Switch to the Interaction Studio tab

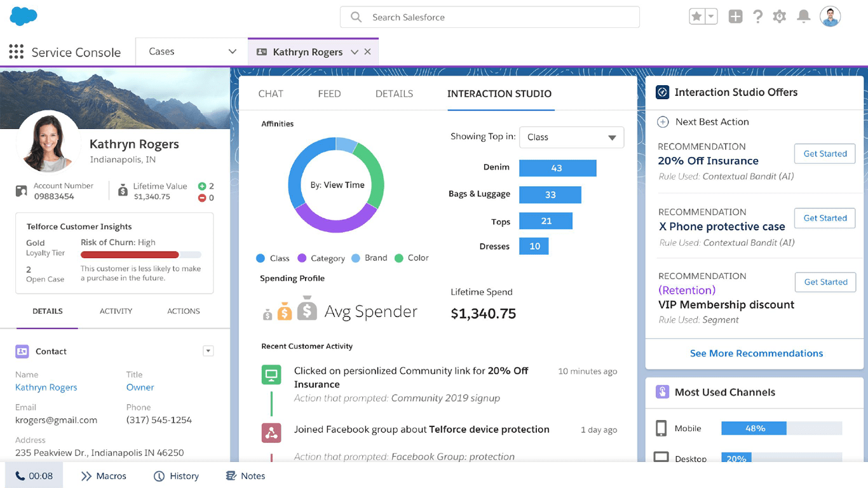point(499,93)
